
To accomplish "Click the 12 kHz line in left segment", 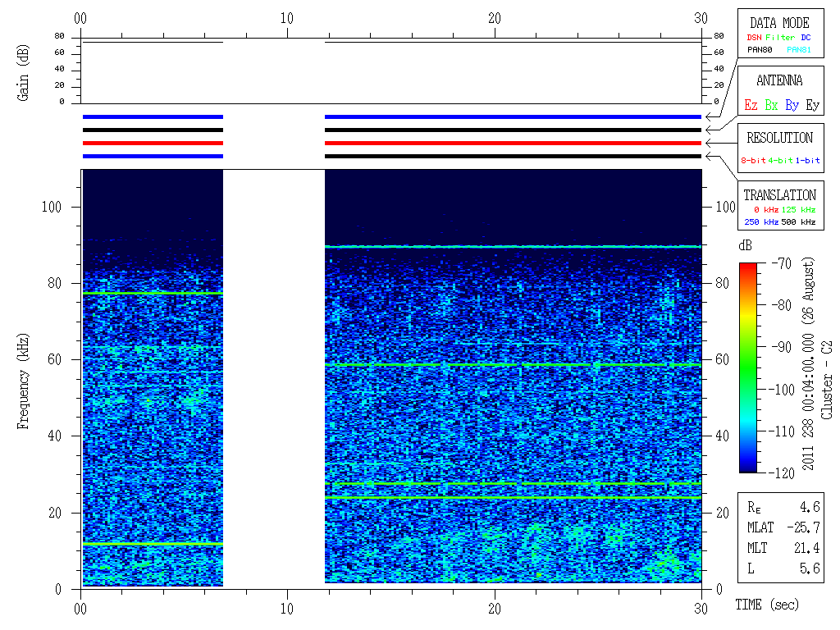I will pyautogui.click(x=153, y=544).
